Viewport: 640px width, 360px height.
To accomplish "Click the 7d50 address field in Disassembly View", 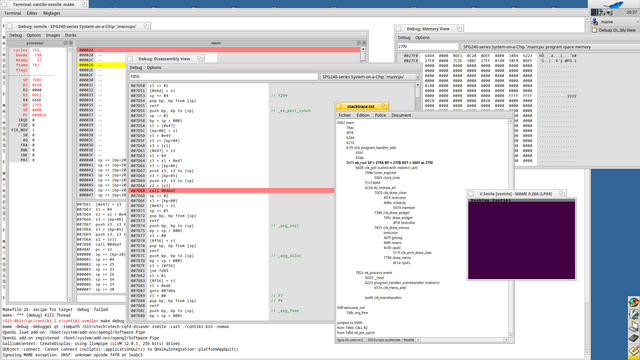I will 223,77.
